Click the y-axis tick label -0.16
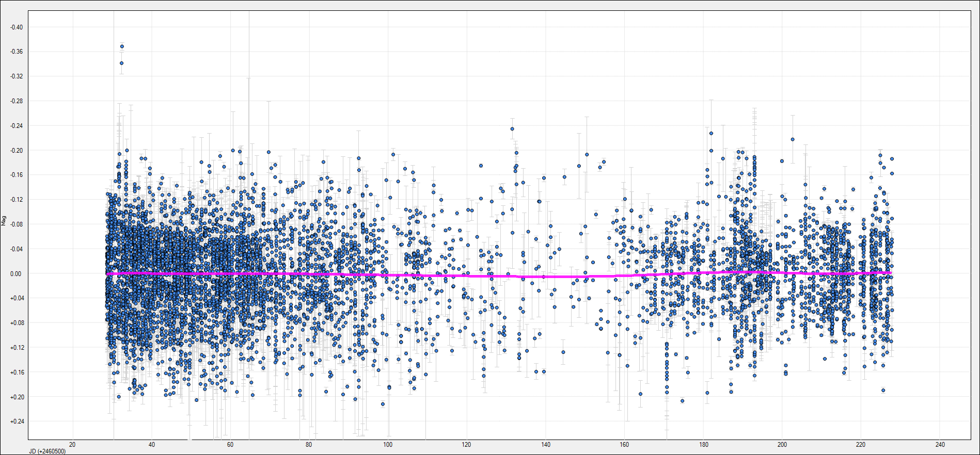Viewport: 980px width, 455px height. 17,175
